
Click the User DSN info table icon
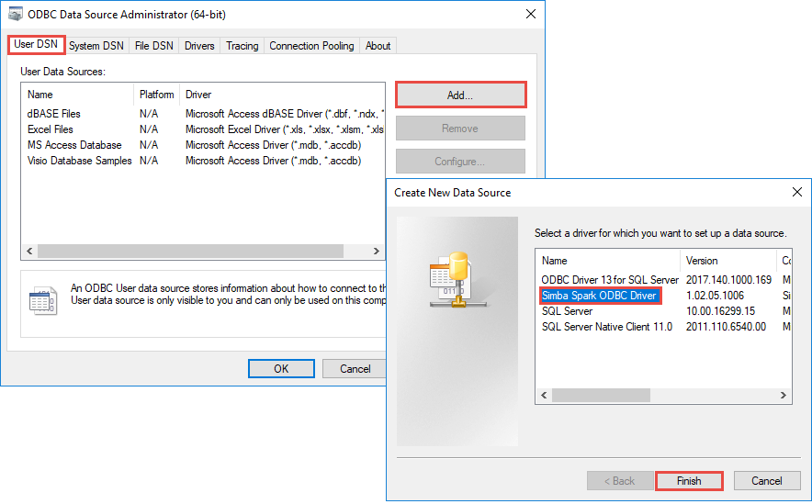(43, 300)
